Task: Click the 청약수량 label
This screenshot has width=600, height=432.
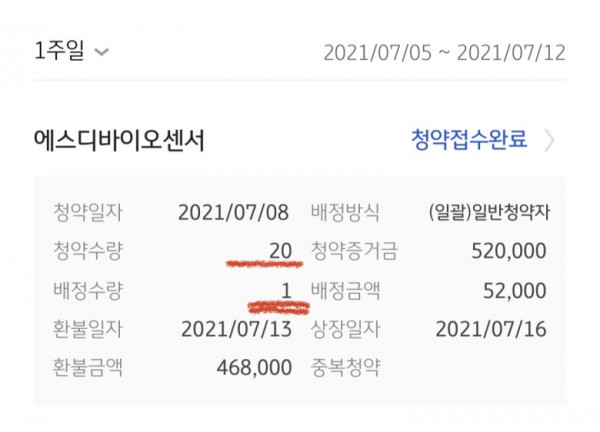Action: pos(88,251)
